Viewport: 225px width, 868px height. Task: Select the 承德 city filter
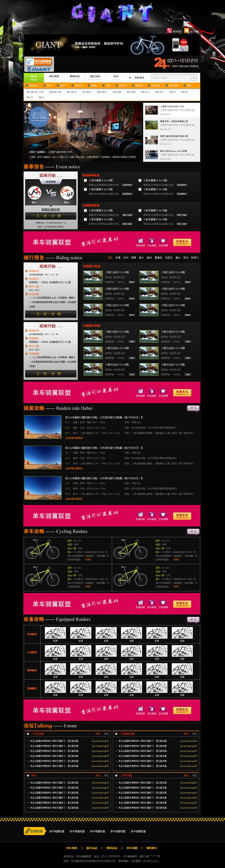(x=118, y=258)
